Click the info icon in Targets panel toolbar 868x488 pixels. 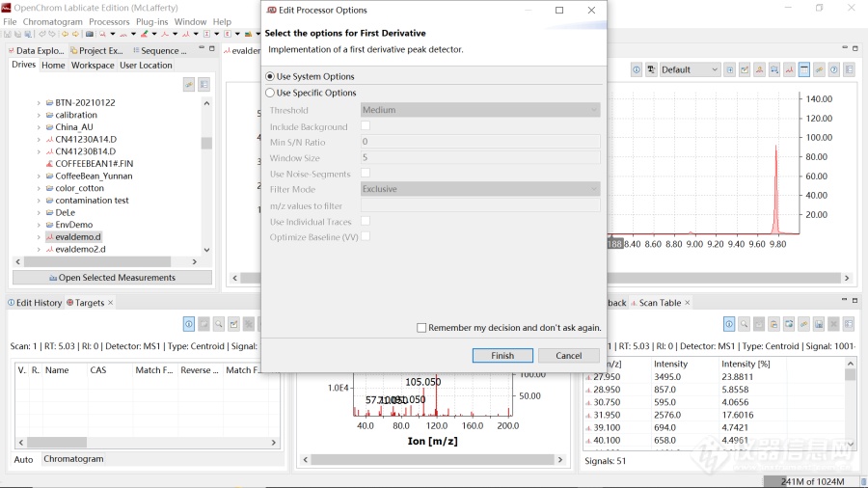[x=189, y=324]
